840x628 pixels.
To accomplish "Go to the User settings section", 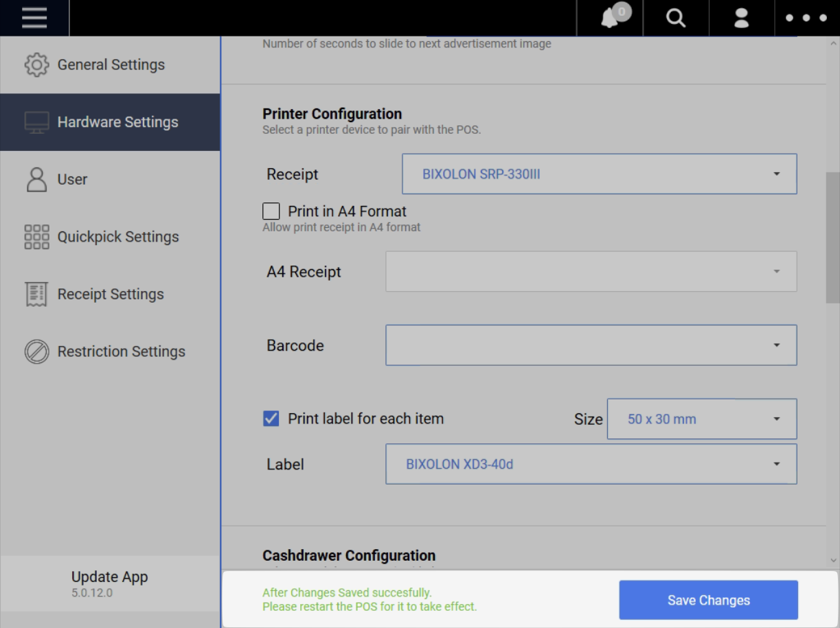I will point(72,179).
